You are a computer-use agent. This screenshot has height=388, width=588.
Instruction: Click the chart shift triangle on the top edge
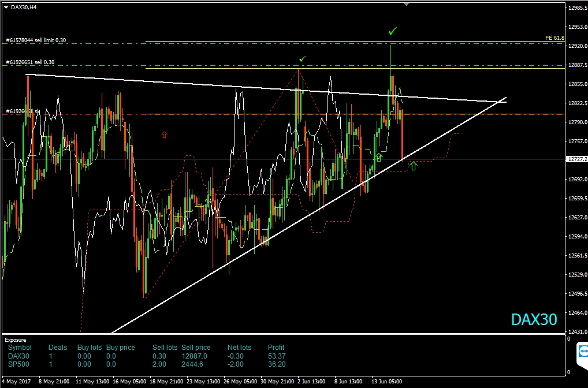[406, 4]
